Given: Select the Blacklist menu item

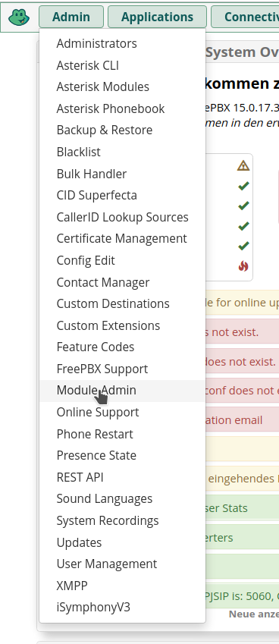Looking at the screenshot, I should [122, 152].
